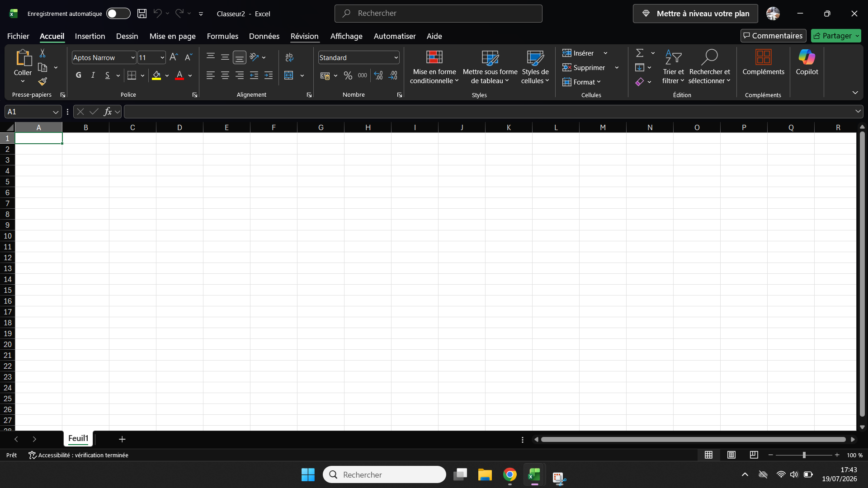The image size is (868, 488).
Task: Click the Format Painter brush icon
Action: [42, 81]
